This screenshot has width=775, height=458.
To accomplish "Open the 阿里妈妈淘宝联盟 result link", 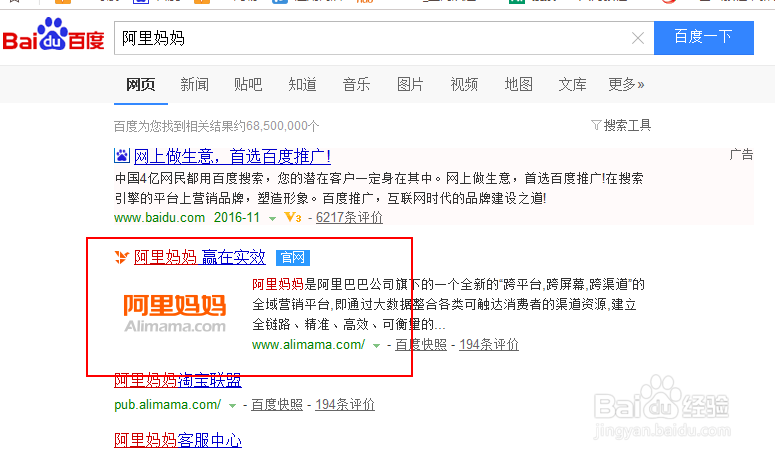I will 178,380.
